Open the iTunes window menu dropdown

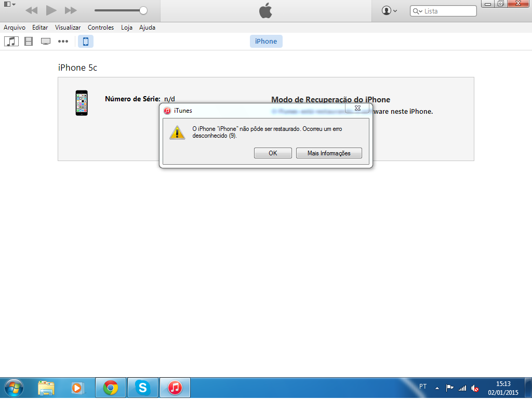pyautogui.click(x=9, y=4)
